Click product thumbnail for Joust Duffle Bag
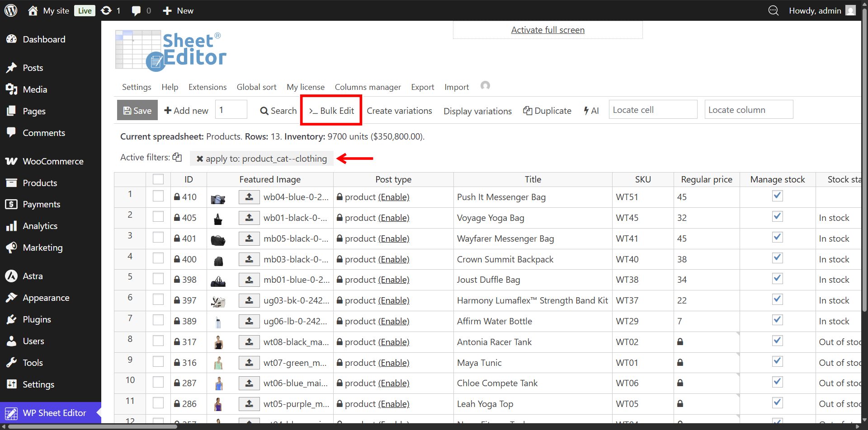 click(x=218, y=281)
